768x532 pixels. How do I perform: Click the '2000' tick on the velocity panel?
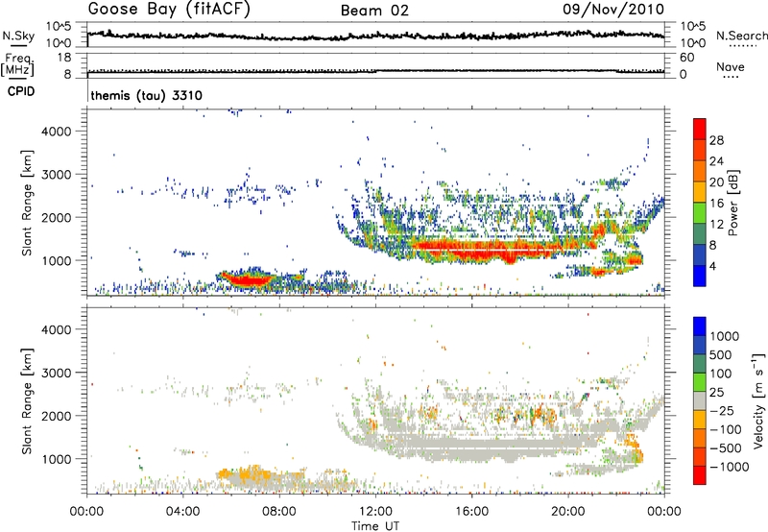point(57,416)
